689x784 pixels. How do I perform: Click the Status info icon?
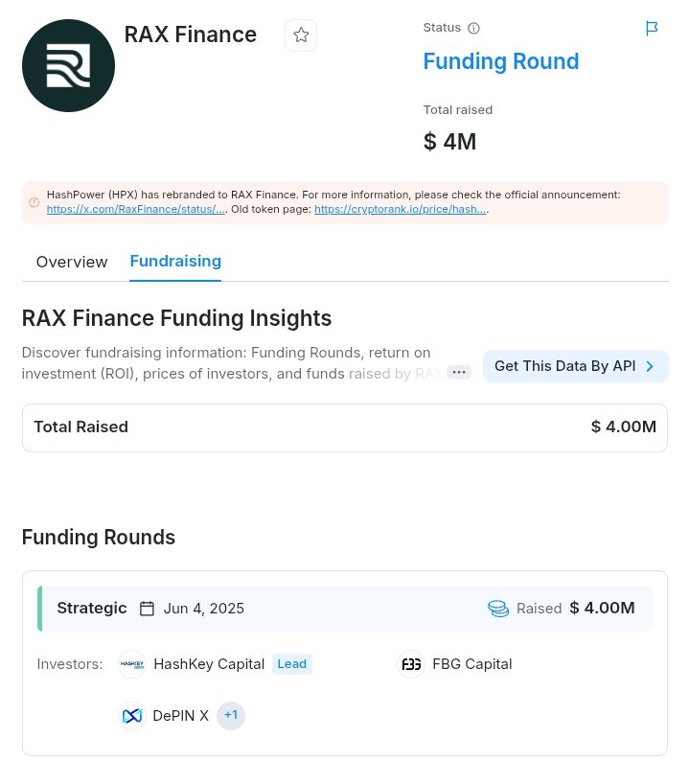click(473, 28)
